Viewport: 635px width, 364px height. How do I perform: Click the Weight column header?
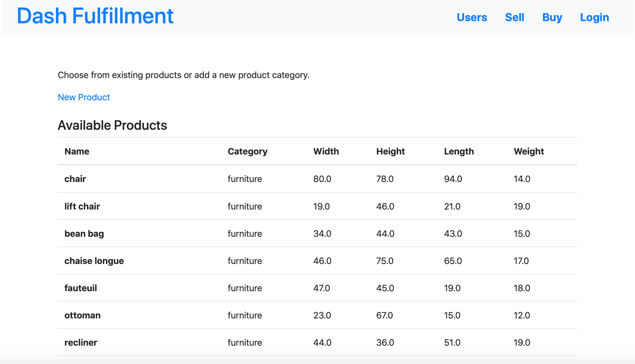pos(529,151)
